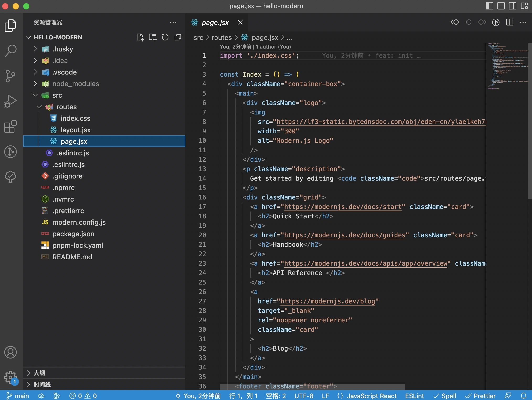Image resolution: width=532 pixels, height=400 pixels.
Task: Toggle primary side bar visibility
Action: point(490,6)
